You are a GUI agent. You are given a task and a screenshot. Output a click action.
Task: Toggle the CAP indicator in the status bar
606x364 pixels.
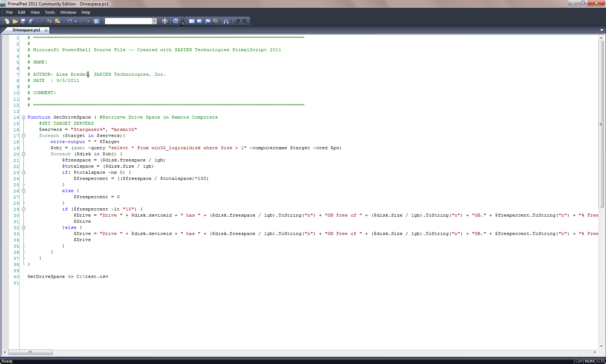579,361
